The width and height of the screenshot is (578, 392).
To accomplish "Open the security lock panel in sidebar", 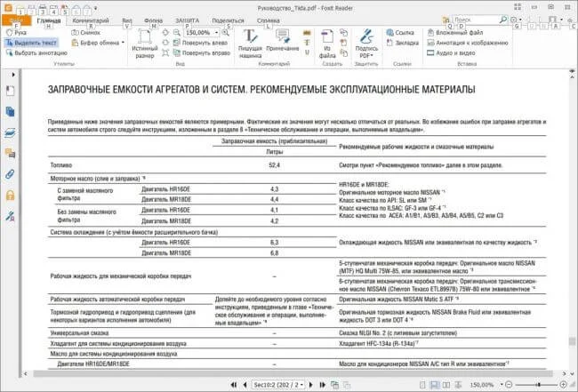I will [x=10, y=195].
